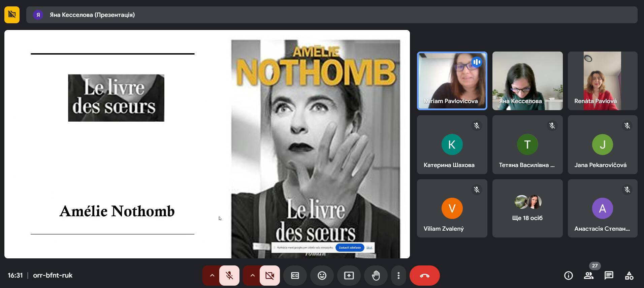Select Яна Кесселова video tile
Screen dimensions: 644x288
click(x=527, y=81)
